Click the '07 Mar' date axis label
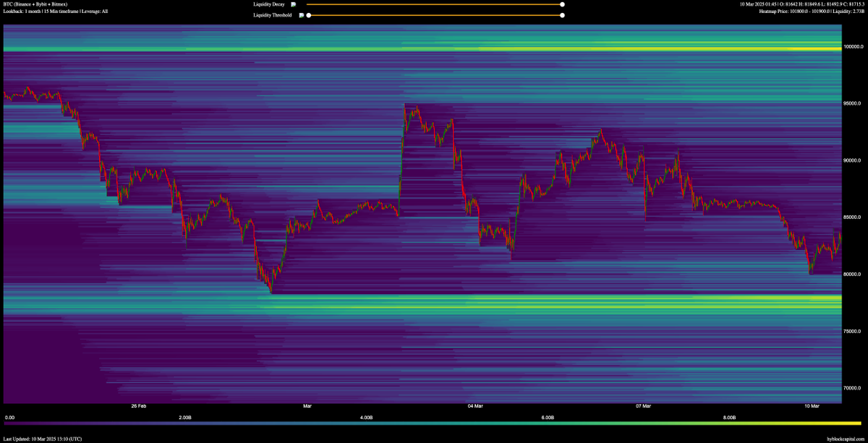Screen dimensions: 868x443 coord(643,406)
